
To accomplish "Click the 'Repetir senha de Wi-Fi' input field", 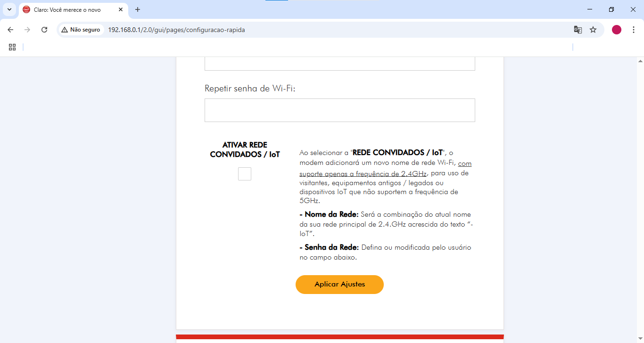I will pos(340,110).
